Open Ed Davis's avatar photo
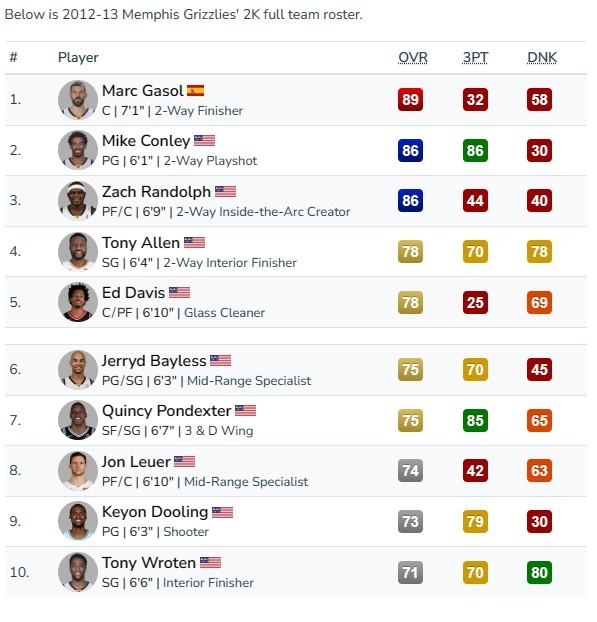This screenshot has height=622, width=597. (78, 302)
